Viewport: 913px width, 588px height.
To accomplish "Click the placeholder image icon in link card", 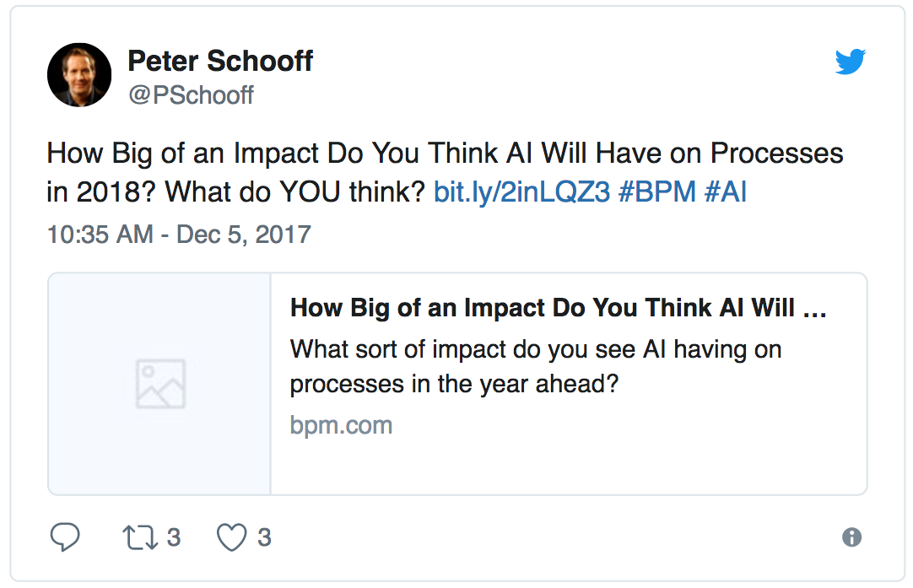I will (160, 384).
